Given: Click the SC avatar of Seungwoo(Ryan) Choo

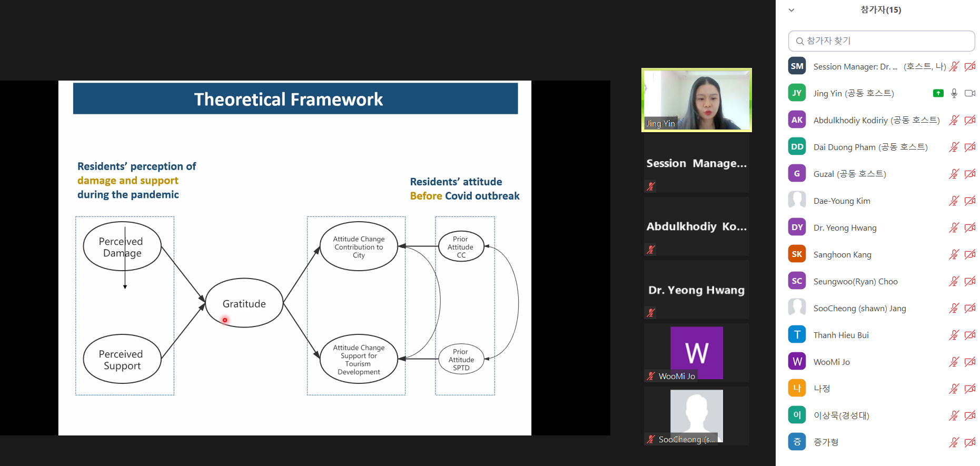Looking at the screenshot, I should click(x=797, y=281).
